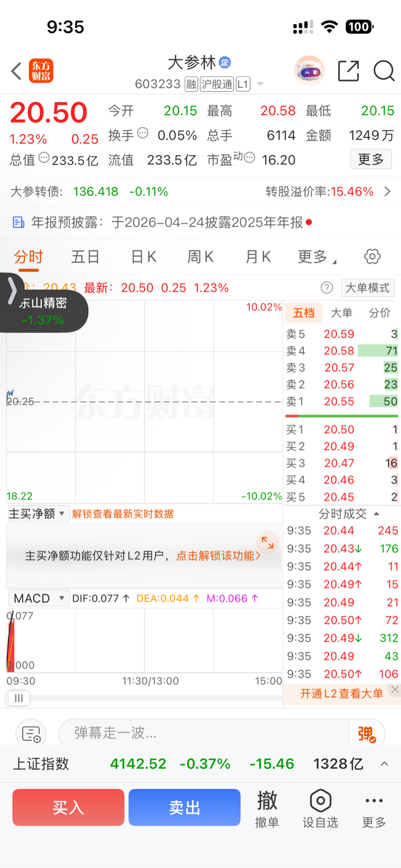Tap the 买1 20.50 order row
Image resolution: width=401 pixels, height=868 pixels.
point(342,430)
